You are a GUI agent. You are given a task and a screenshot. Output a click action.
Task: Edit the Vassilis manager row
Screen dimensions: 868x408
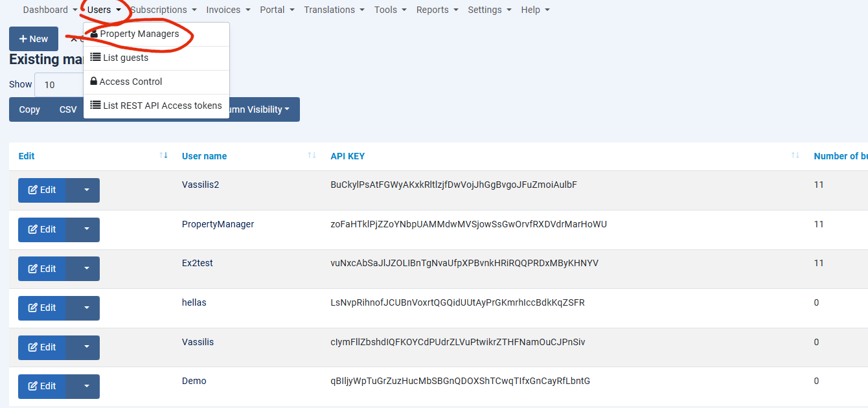coord(42,348)
